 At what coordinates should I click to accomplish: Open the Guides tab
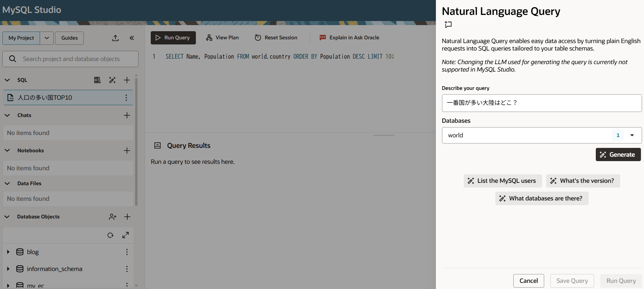(69, 38)
